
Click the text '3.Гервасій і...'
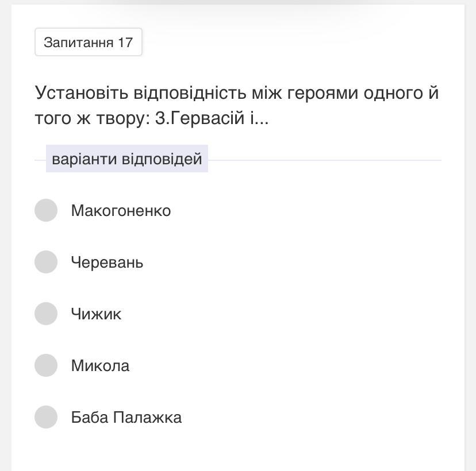(212, 118)
